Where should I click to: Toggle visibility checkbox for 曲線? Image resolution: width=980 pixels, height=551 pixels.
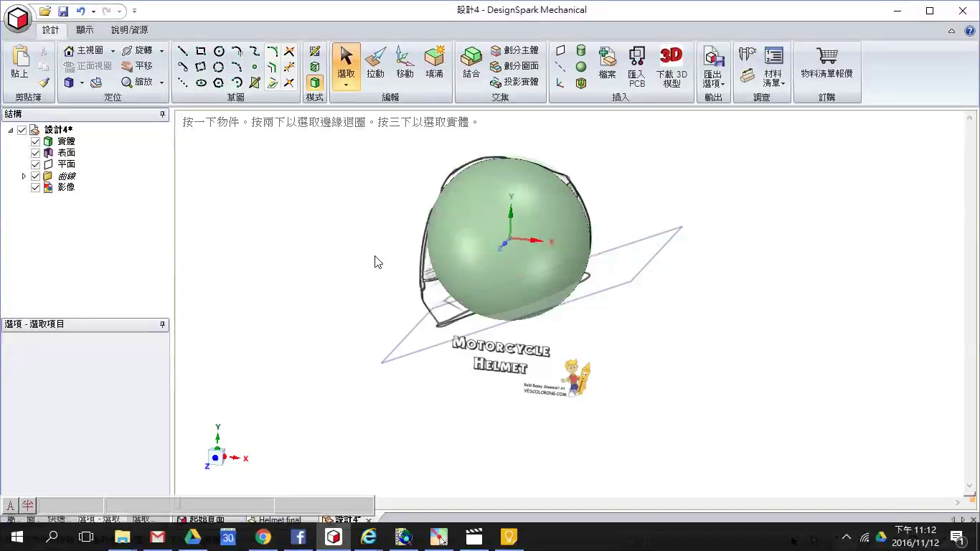coord(36,176)
